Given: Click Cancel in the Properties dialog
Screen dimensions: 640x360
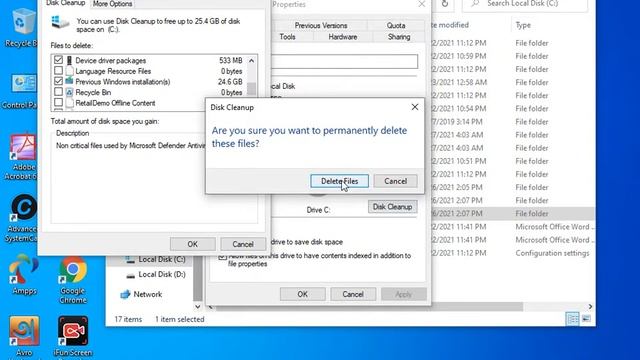Looking at the screenshot, I should pos(353,294).
